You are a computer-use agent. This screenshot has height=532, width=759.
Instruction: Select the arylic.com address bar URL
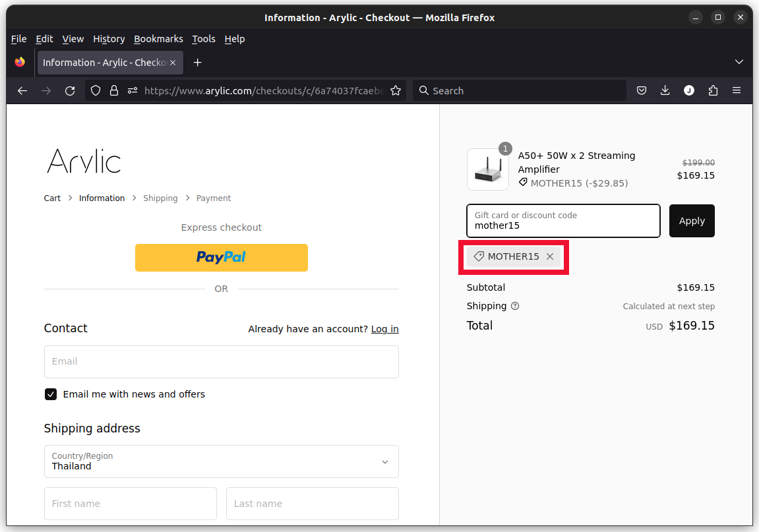coord(264,90)
